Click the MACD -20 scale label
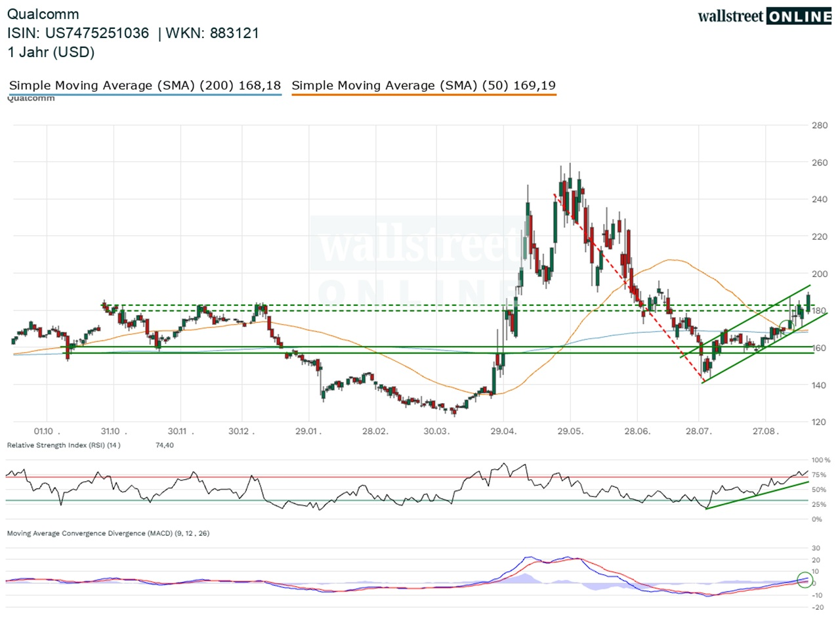Screen dimensions: 840x617 (x=818, y=607)
